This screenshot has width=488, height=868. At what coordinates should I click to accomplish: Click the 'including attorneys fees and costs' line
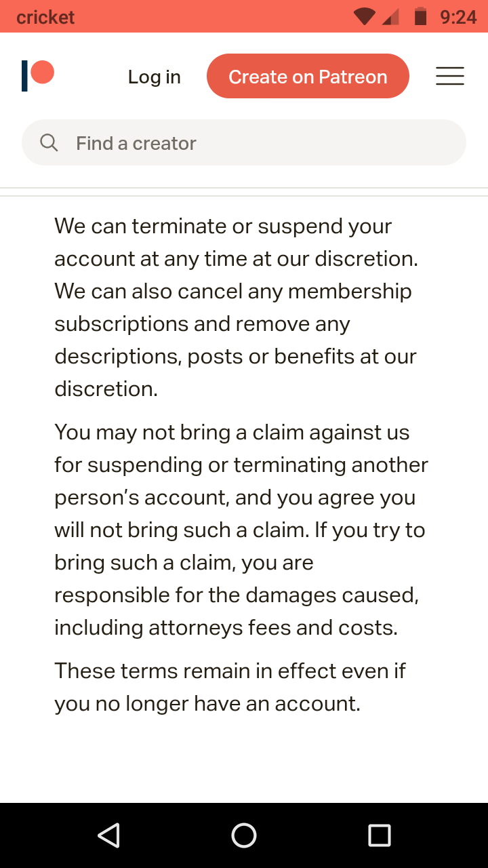[x=226, y=627]
